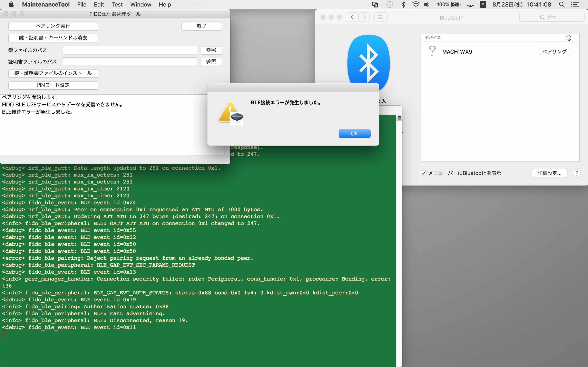Click the PINコード設定 button
588x367 pixels.
[53, 85]
